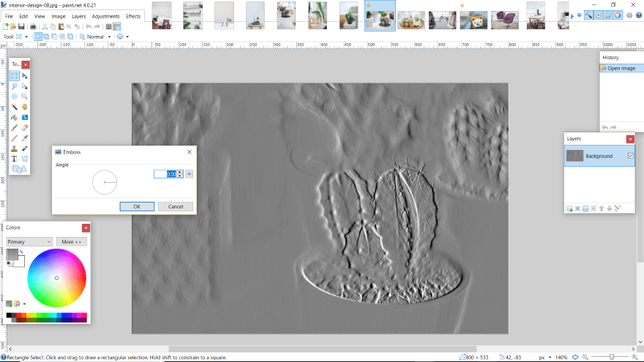Image resolution: width=644 pixels, height=362 pixels.
Task: Open the Effects menu
Action: pos(133,15)
